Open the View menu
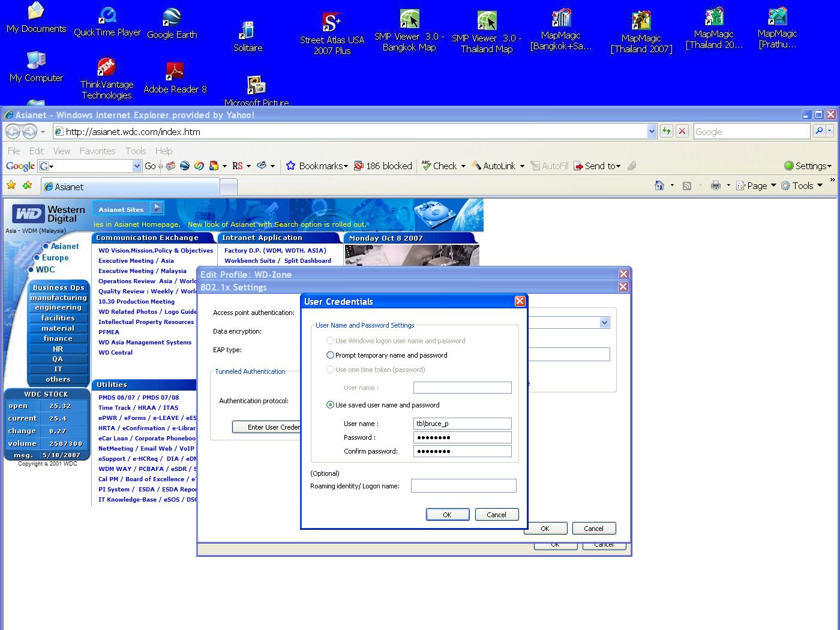This screenshot has width=840, height=630. coord(62,151)
